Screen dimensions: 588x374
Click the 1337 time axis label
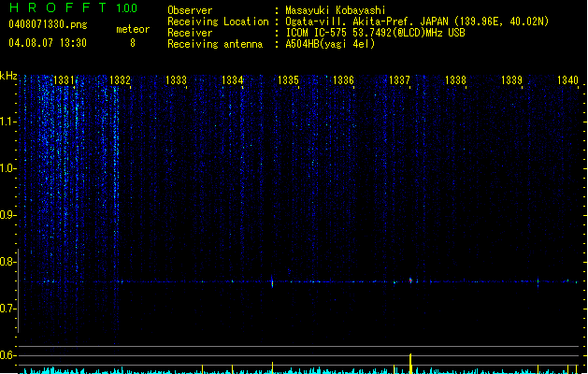399,79
